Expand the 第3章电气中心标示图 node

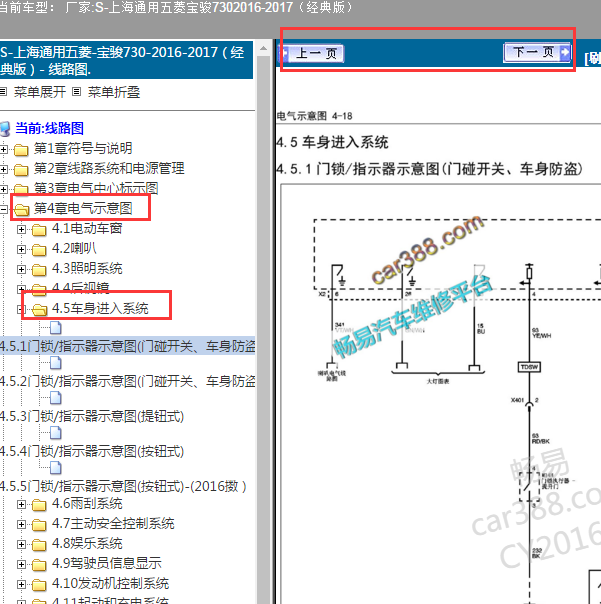pos(3,189)
